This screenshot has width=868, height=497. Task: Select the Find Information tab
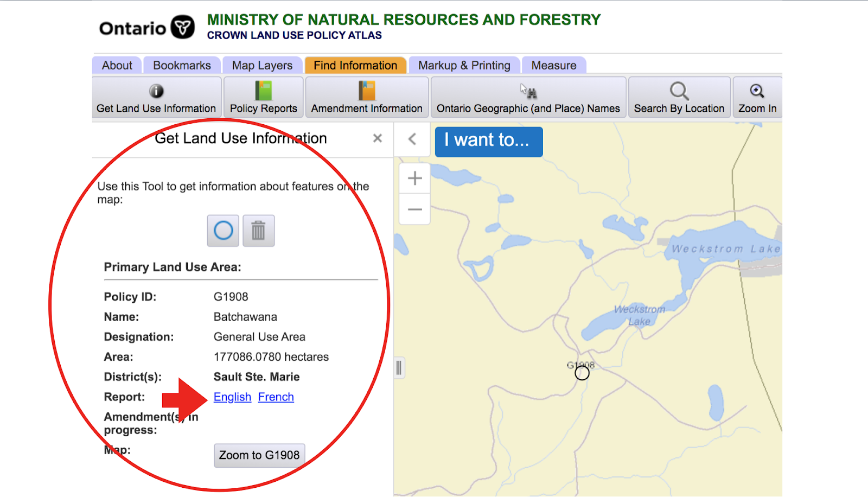coord(355,65)
